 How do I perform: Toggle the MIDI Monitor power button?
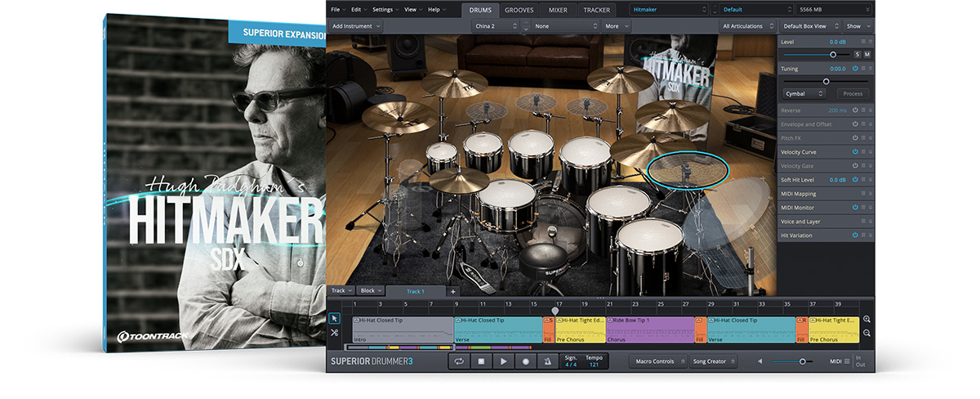(855, 208)
